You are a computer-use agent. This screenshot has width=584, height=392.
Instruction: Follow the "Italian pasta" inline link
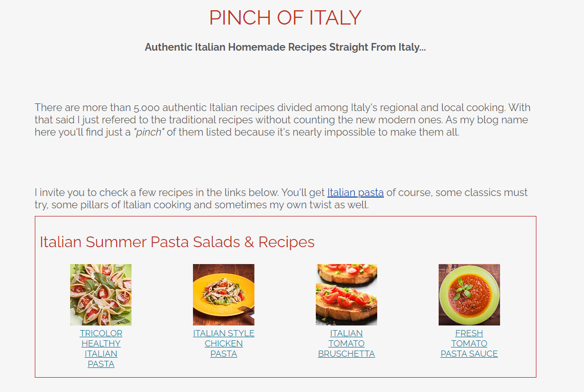[x=355, y=193]
